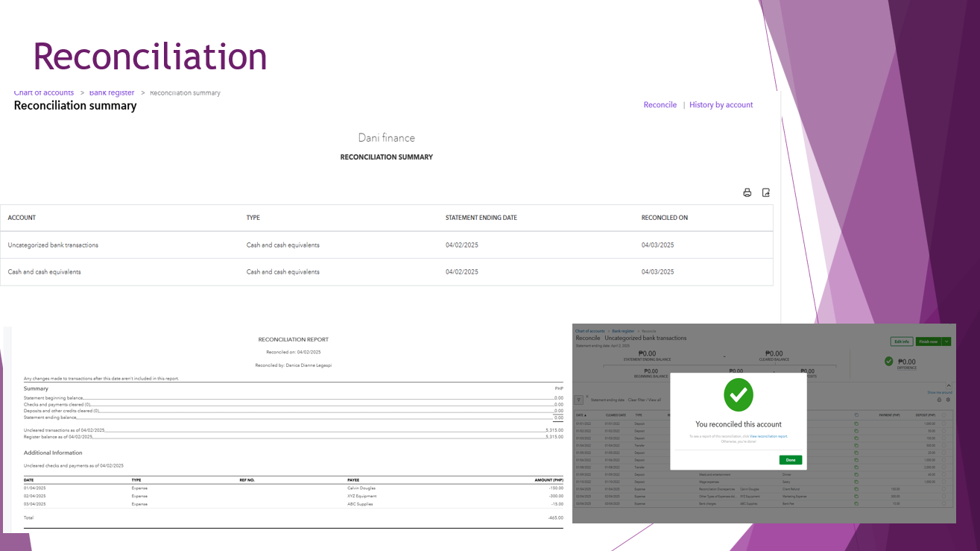Viewport: 980px width, 551px height.
Task: Click the header copy icon beside the PAYMENT (PHP) column
Action: coord(856,415)
